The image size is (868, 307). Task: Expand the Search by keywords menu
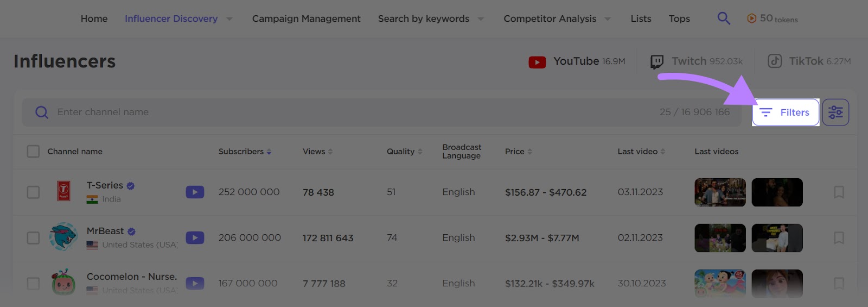(481, 19)
